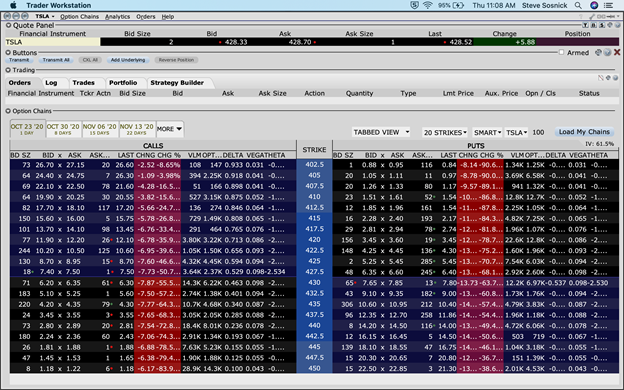Viewport: 624px width, 390px height.
Task: Click the Load My Chains button
Action: [584, 132]
